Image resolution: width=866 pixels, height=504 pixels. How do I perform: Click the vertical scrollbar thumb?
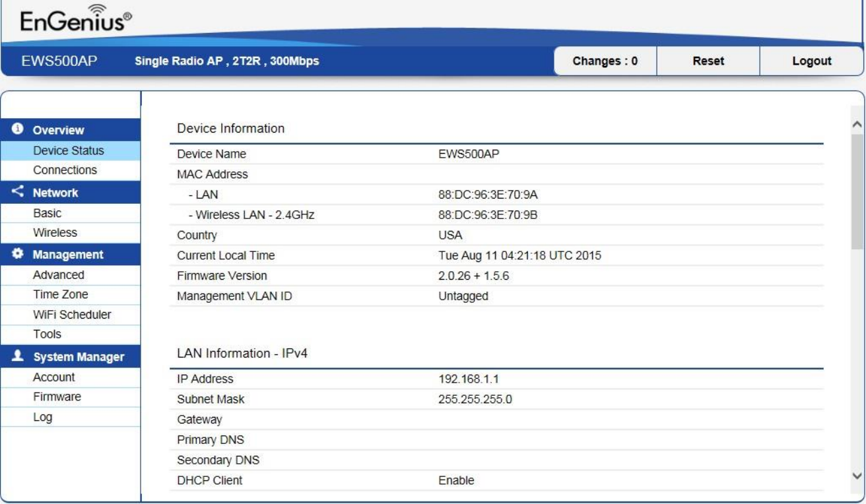click(x=857, y=191)
